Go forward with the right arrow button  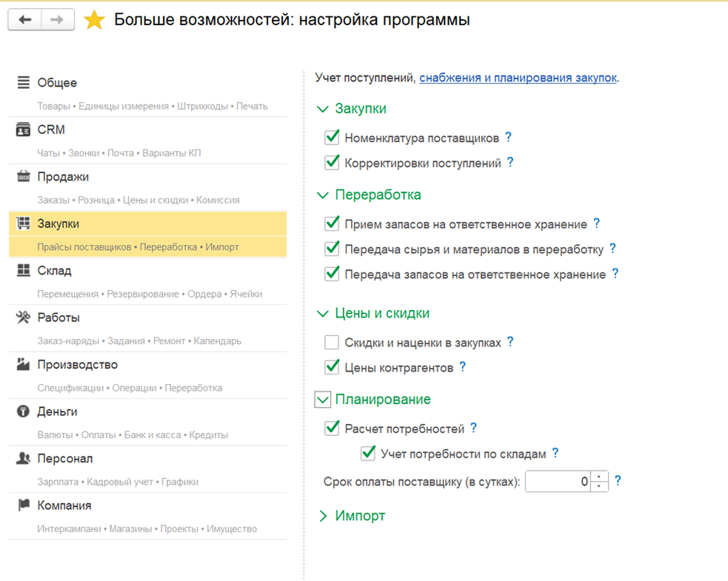(x=58, y=20)
